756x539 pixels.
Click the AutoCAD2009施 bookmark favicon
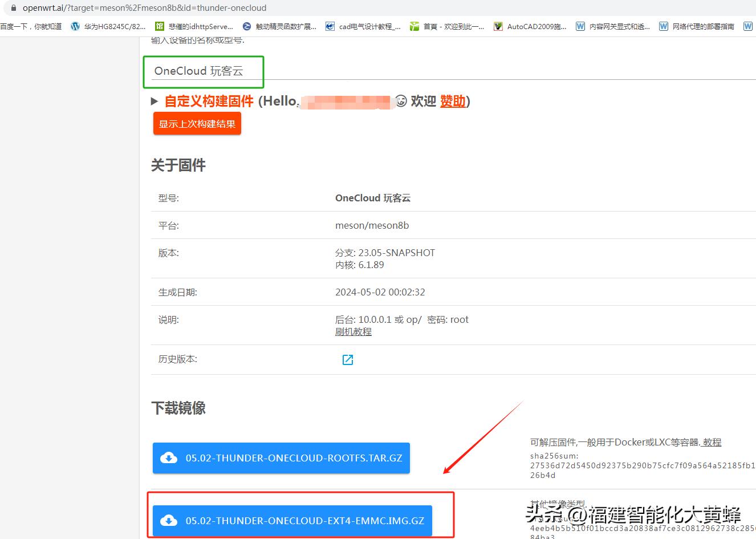pyautogui.click(x=498, y=26)
